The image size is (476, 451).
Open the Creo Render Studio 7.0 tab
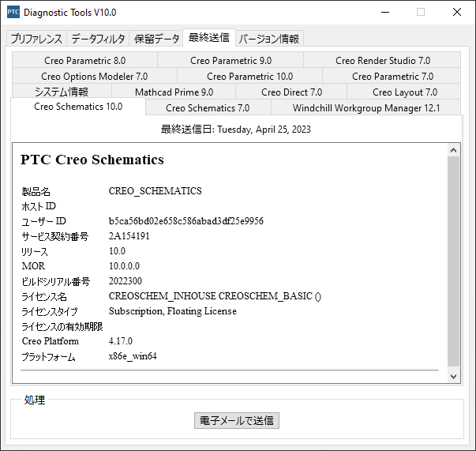[383, 61]
